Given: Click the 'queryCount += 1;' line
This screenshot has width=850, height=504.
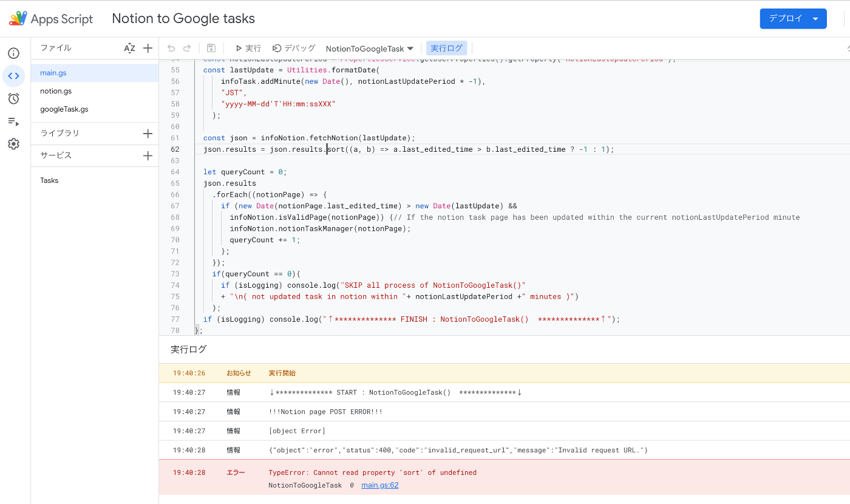Looking at the screenshot, I should point(265,240).
